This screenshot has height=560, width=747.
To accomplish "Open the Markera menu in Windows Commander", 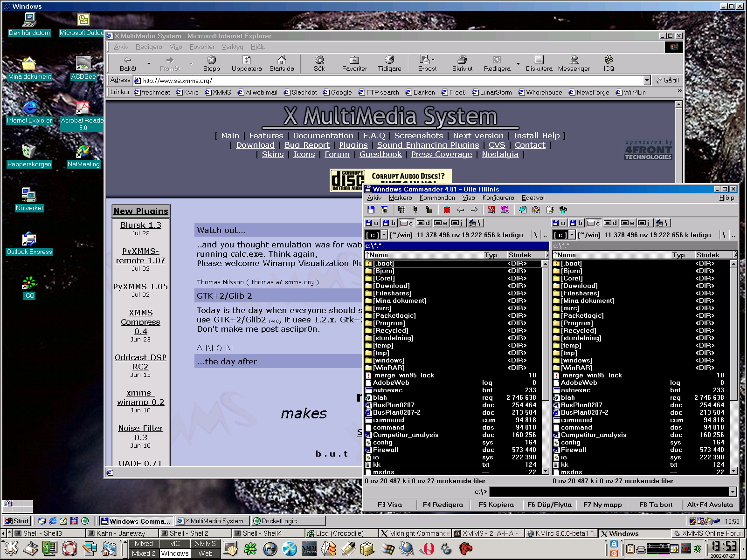I will [x=400, y=198].
